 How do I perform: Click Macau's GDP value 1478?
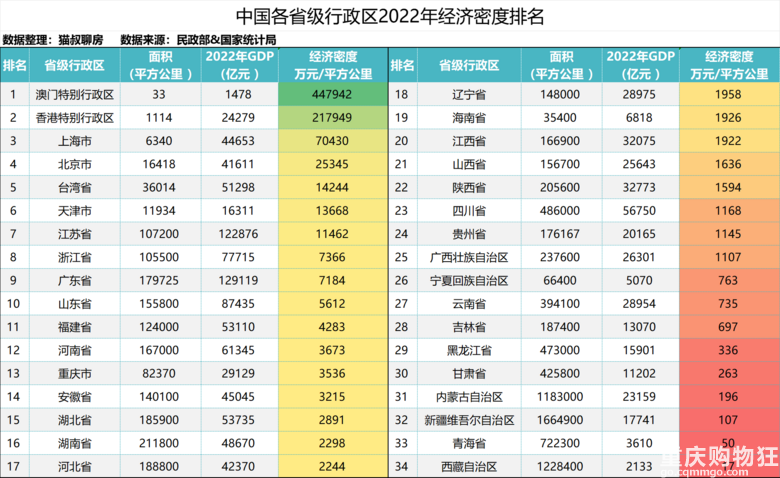pyautogui.click(x=239, y=95)
